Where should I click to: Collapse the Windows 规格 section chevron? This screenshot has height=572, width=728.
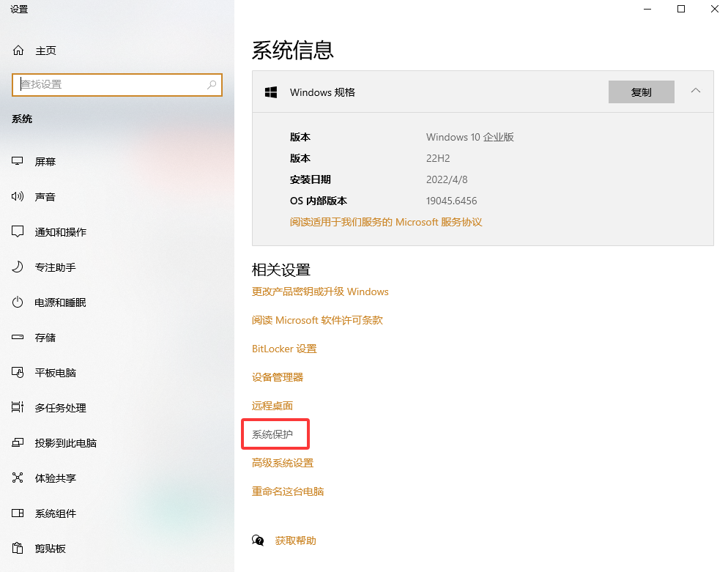(x=696, y=91)
